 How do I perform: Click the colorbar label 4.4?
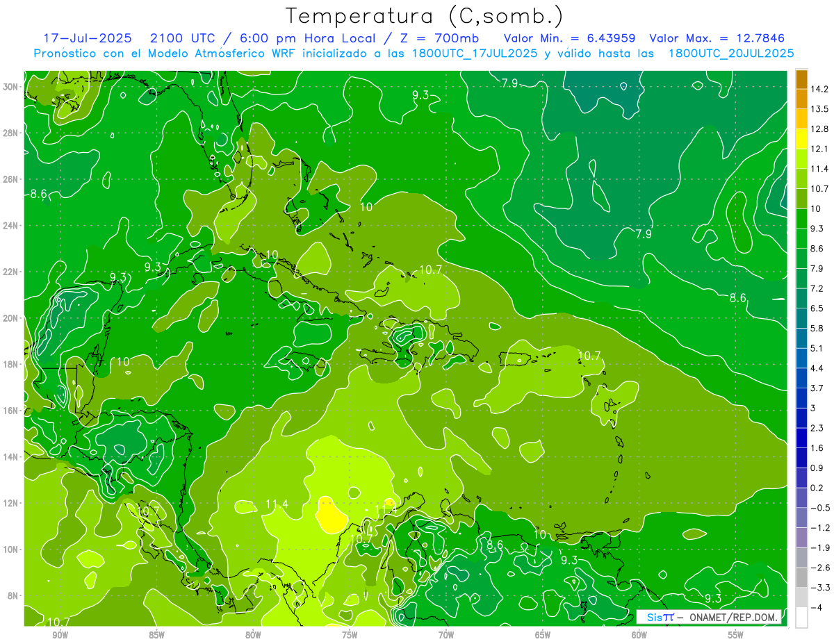coord(818,368)
